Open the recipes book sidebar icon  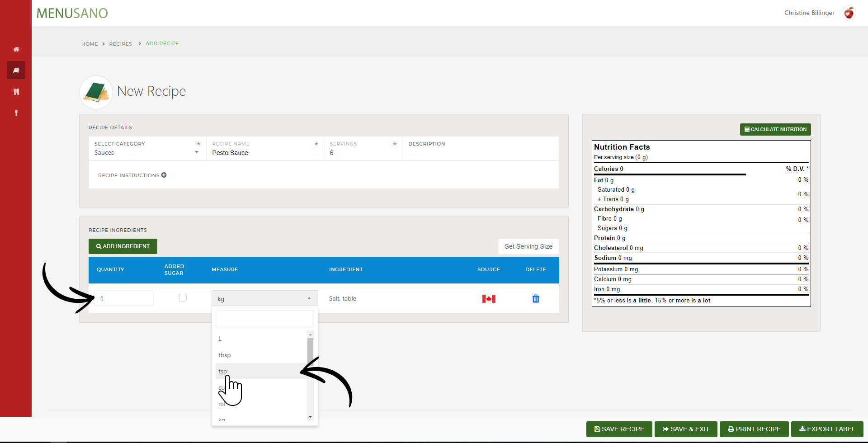16,71
